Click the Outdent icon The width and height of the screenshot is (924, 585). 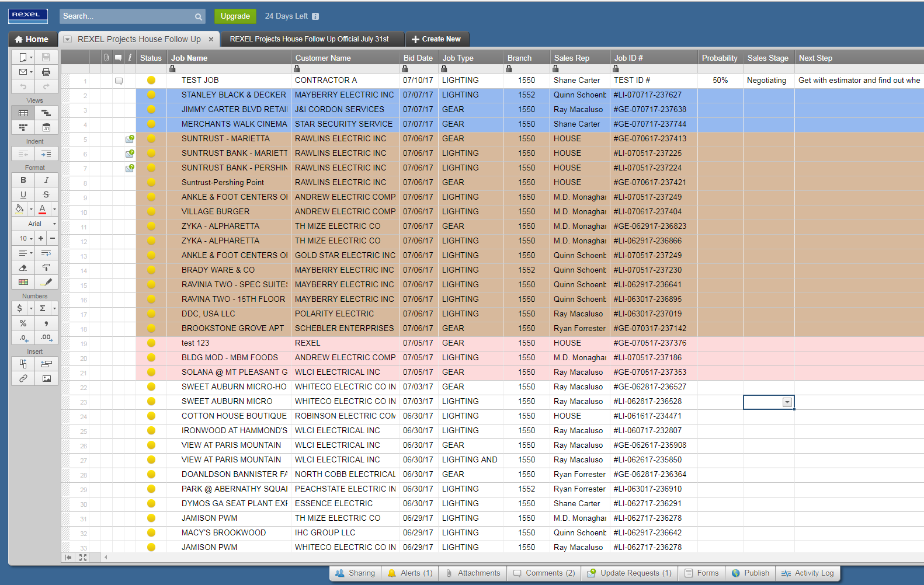23,154
